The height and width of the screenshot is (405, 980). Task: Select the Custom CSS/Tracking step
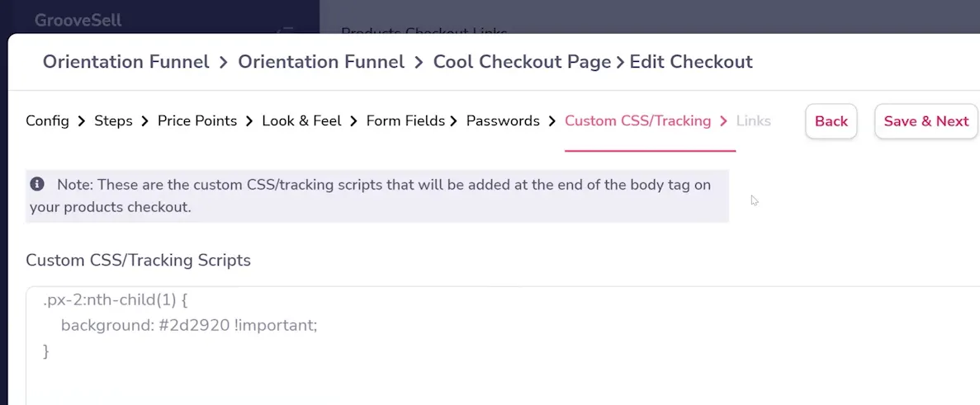point(638,121)
